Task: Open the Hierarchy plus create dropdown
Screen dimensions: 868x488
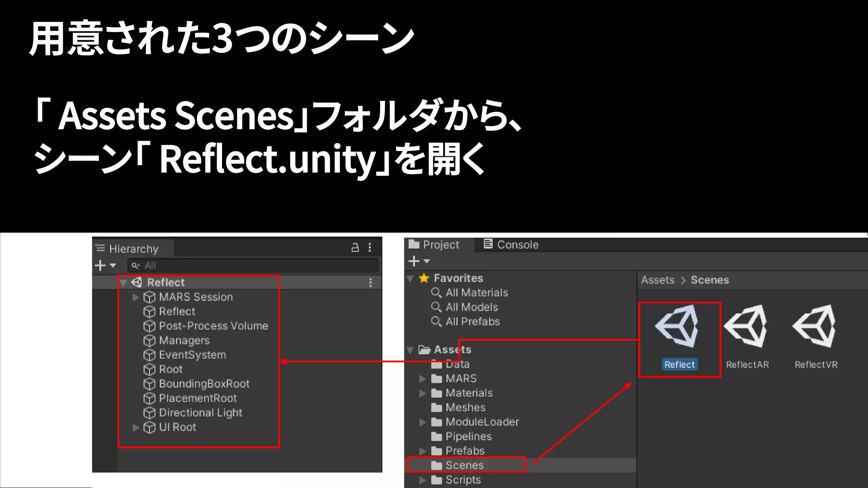Action: tap(105, 266)
